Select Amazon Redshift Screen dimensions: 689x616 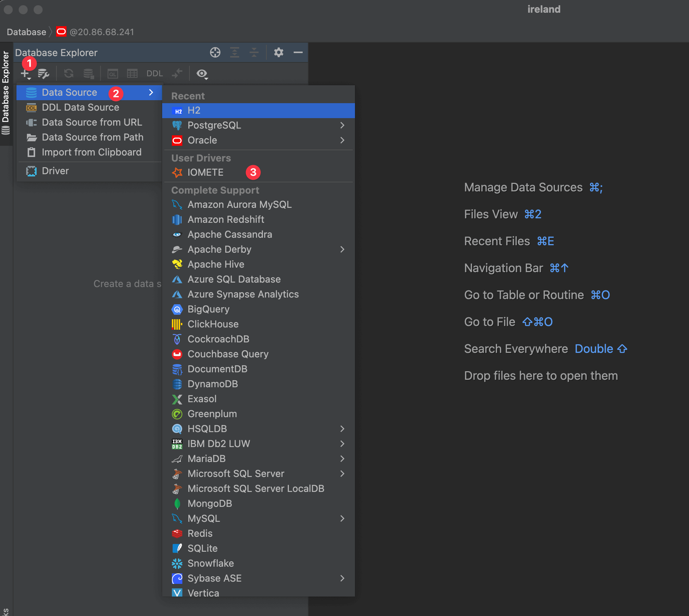(259, 219)
